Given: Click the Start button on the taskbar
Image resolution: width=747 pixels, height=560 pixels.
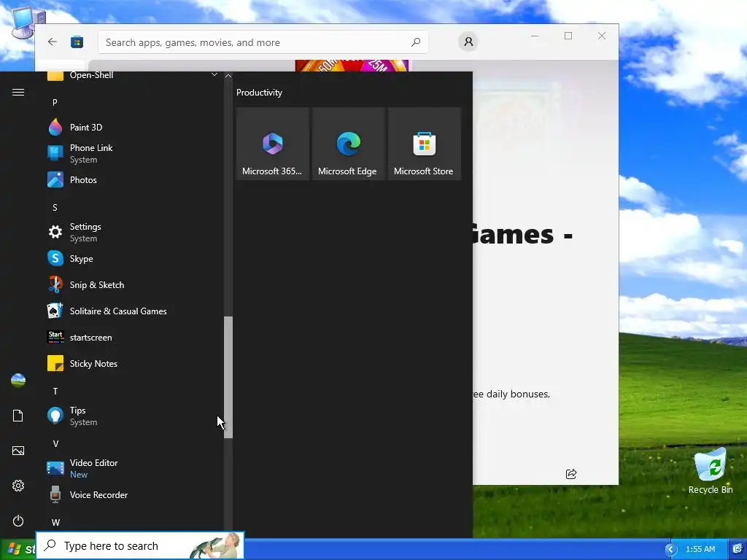Looking at the screenshot, I should pos(18,549).
